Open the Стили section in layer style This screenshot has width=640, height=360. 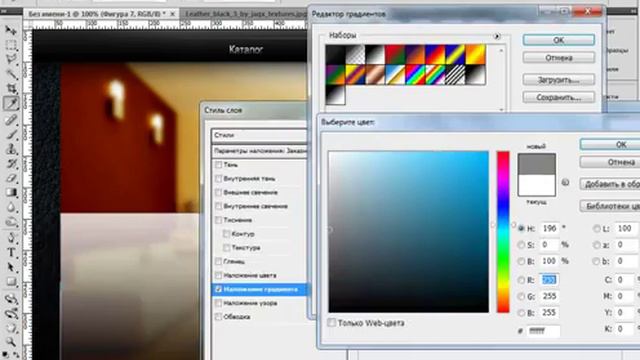point(259,135)
